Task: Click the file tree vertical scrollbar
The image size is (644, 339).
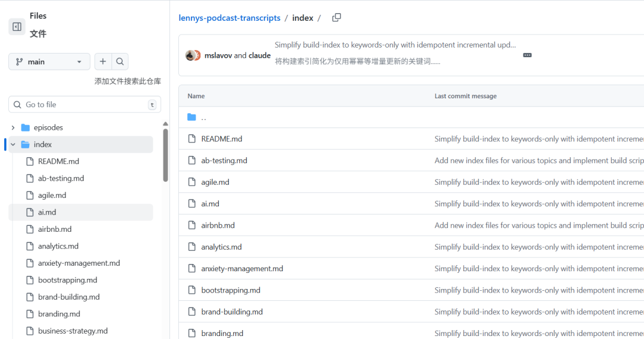Action: click(165, 155)
